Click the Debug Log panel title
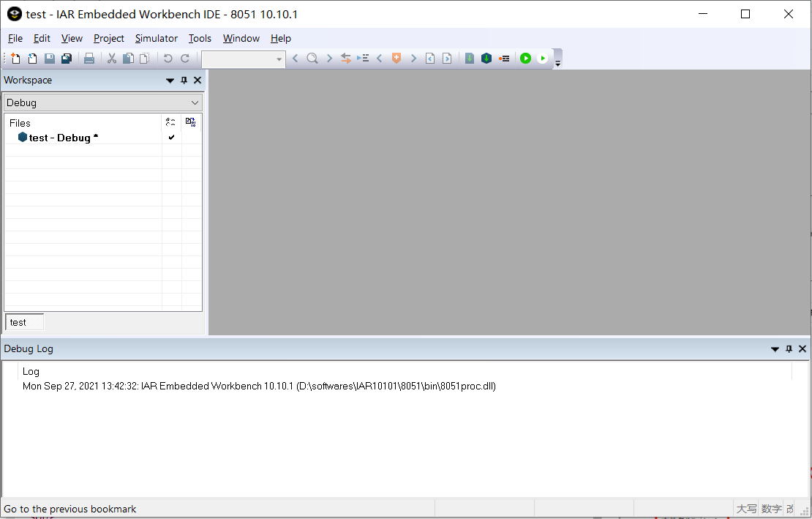 (x=29, y=348)
